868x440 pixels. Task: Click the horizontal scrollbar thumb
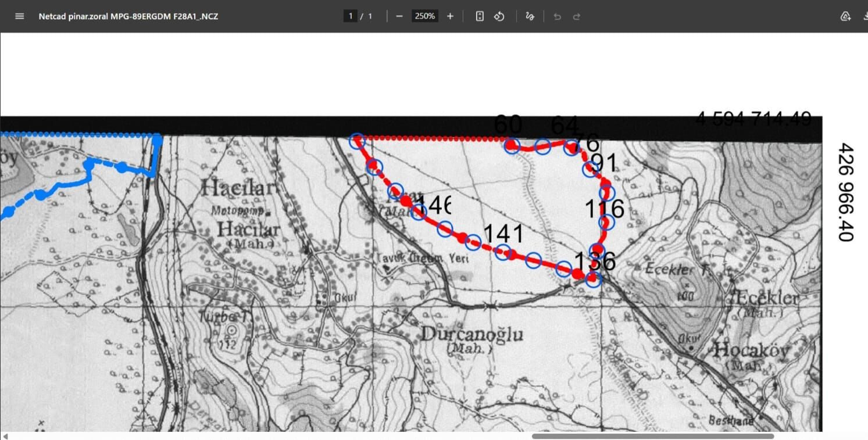pos(652,436)
